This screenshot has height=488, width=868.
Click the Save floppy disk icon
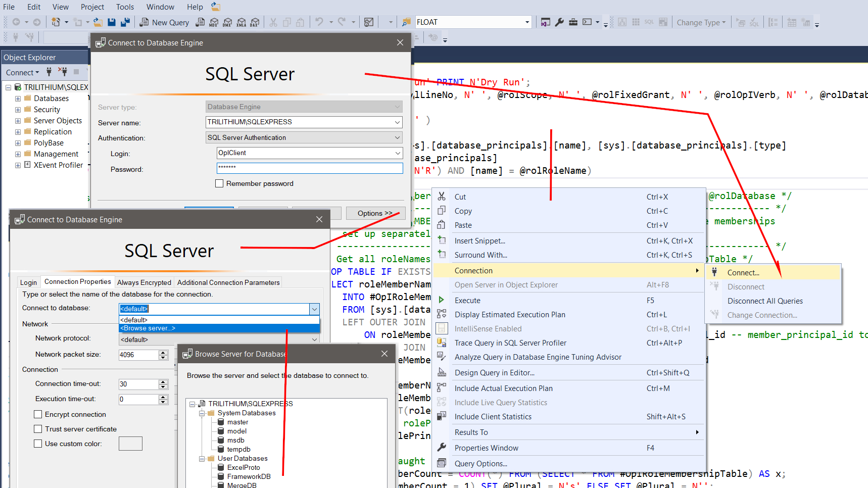(x=112, y=22)
